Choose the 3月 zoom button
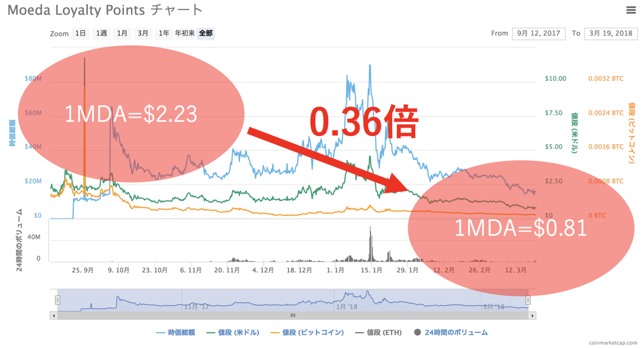The width and height of the screenshot is (644, 348). click(x=143, y=33)
